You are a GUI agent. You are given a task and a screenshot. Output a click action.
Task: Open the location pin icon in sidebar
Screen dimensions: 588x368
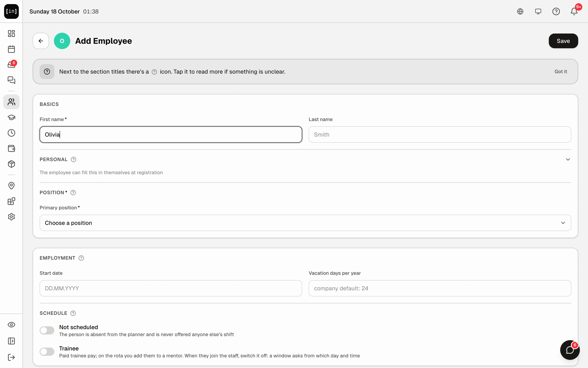tap(11, 186)
